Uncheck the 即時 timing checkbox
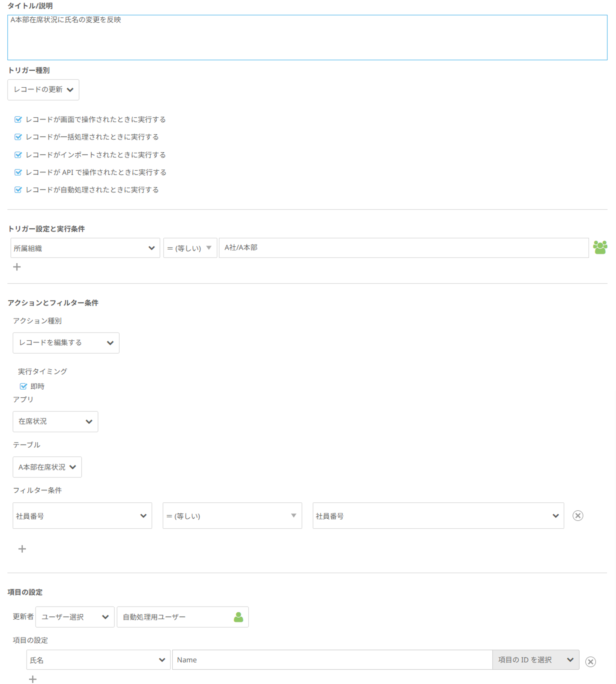The image size is (616, 684). 23,386
